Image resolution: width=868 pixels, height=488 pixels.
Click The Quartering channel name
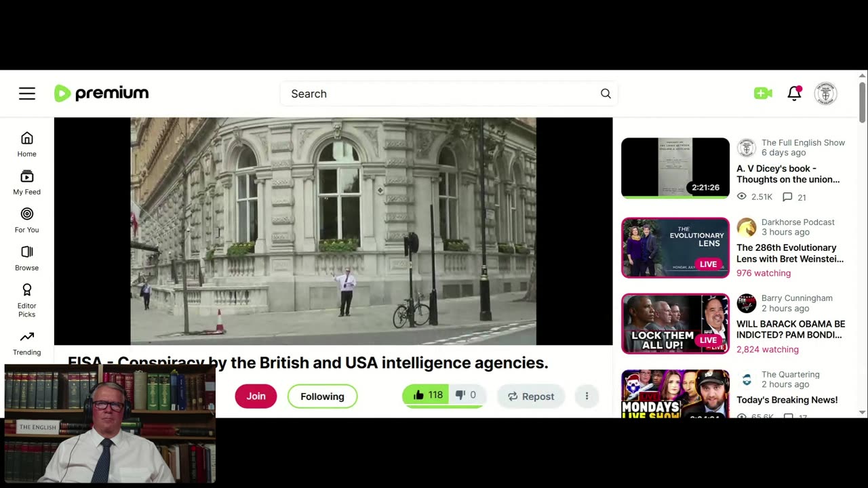click(x=791, y=374)
